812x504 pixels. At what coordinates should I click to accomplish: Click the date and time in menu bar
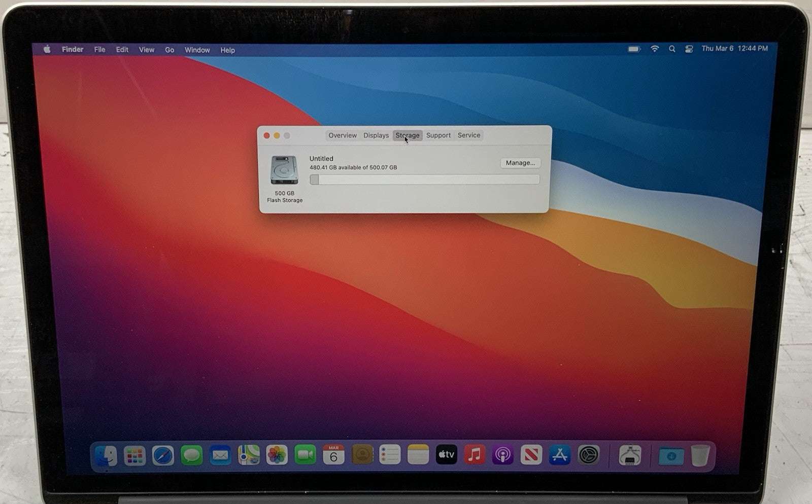tap(734, 49)
